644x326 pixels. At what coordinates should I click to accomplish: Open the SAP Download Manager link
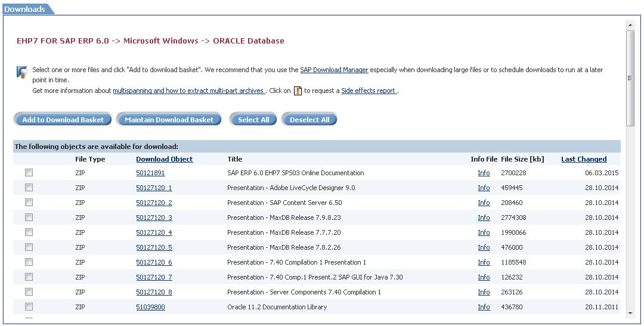point(334,70)
